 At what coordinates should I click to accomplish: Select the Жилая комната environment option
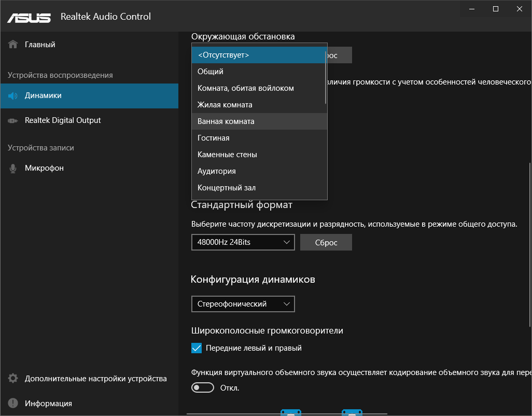[225, 105]
